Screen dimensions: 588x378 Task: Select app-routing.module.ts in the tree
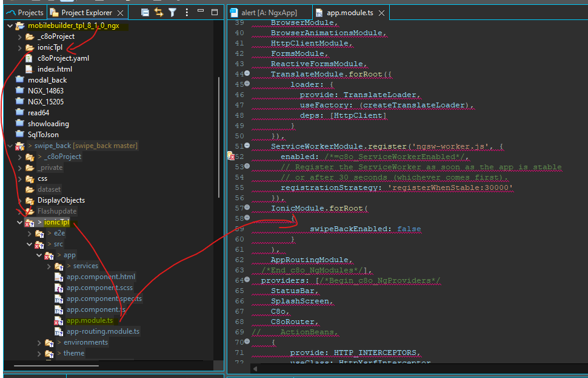[x=102, y=331]
